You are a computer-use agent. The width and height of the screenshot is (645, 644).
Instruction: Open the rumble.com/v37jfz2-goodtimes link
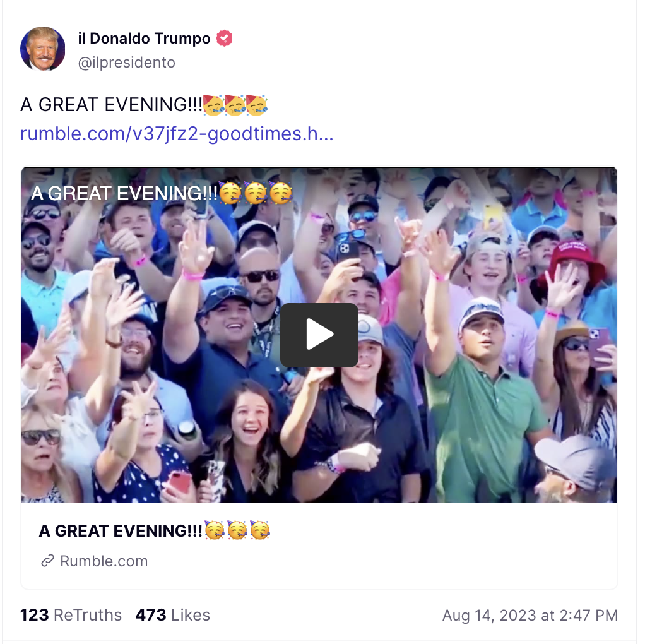point(177,134)
